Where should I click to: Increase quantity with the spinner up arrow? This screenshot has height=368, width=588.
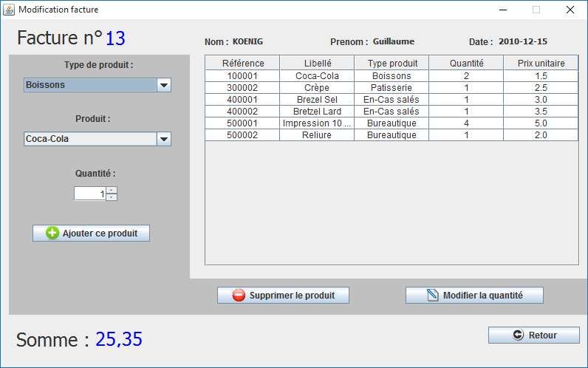pos(112,190)
